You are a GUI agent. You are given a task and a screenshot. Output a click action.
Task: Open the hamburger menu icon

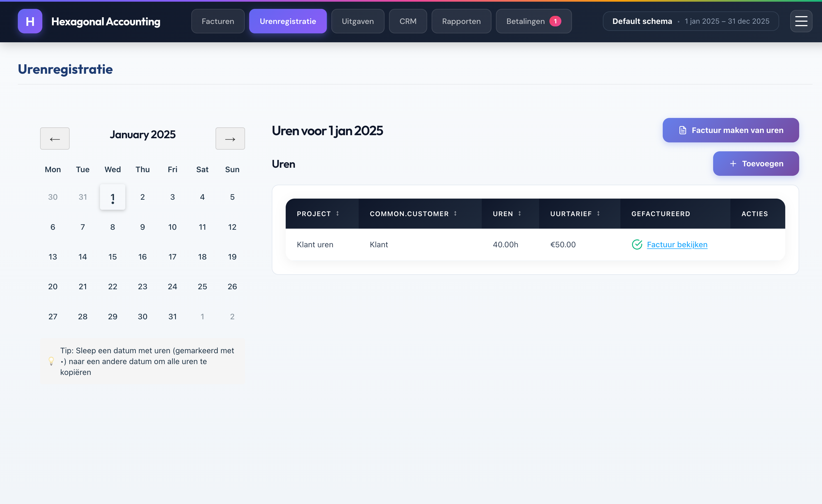pos(801,21)
